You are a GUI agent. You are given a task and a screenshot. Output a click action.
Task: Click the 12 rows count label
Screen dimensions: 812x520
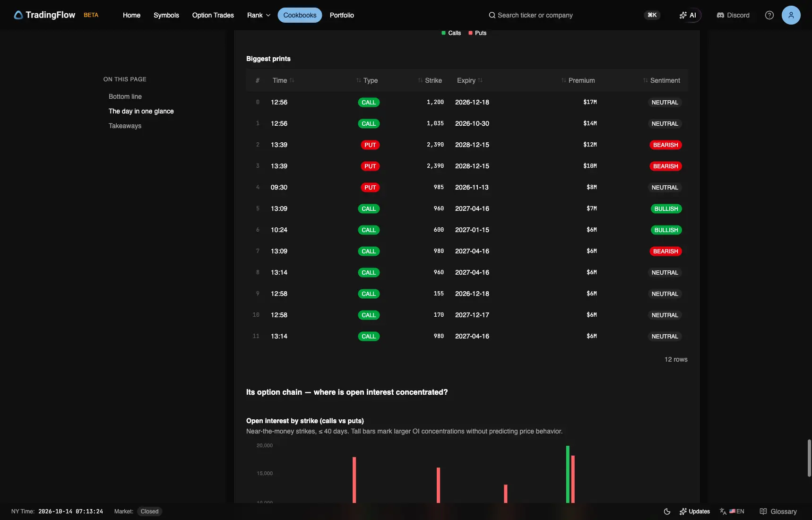tap(676, 360)
